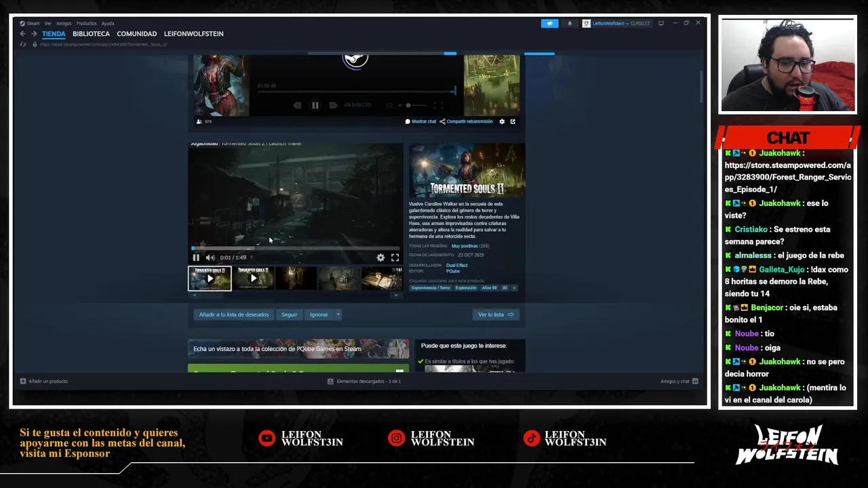Open the PQube Games collection banner
Image resolution: width=868 pixels, height=488 pixels.
pos(298,349)
